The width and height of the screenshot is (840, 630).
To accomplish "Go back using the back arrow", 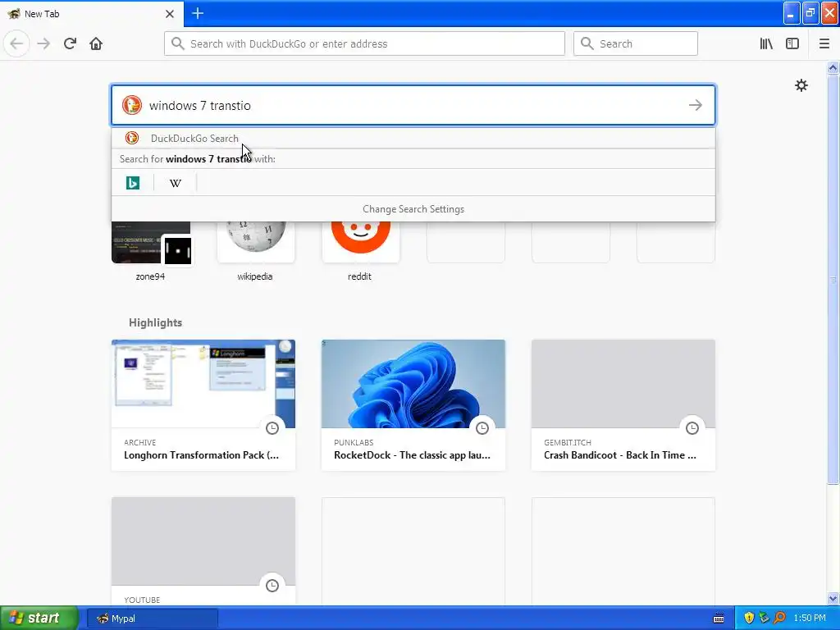I will tap(16, 43).
